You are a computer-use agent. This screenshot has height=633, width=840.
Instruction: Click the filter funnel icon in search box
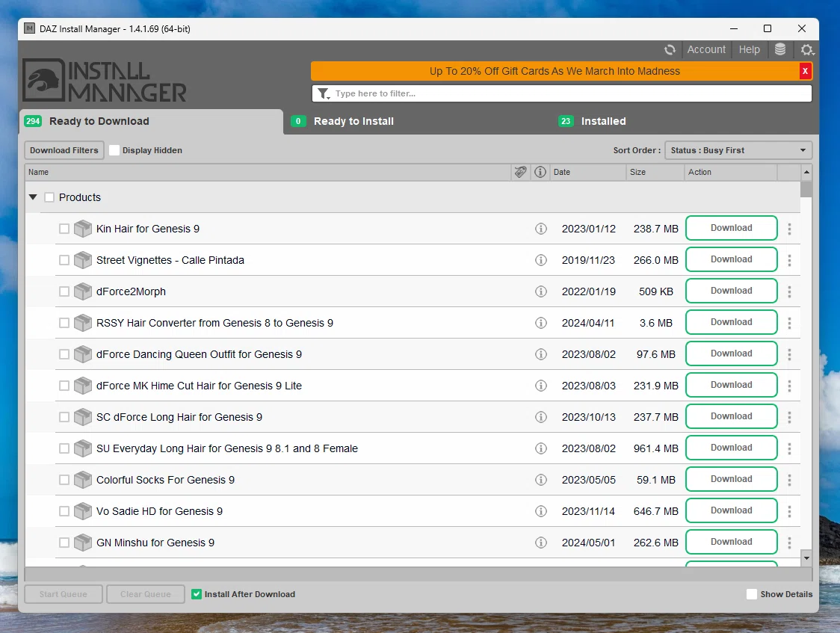coord(324,93)
